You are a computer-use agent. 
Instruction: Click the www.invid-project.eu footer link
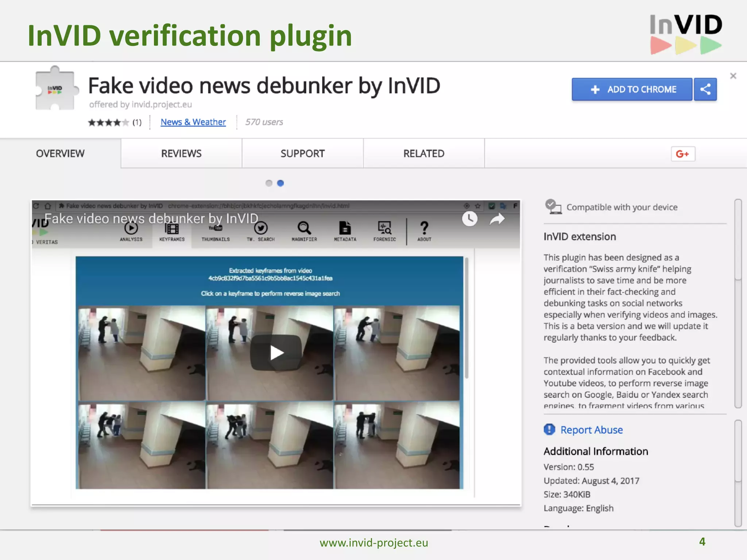coord(374,542)
